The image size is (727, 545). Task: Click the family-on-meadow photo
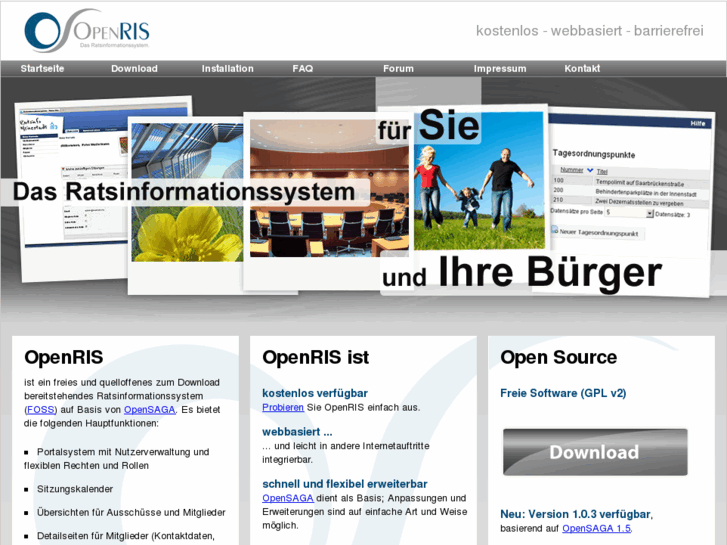(x=479, y=181)
